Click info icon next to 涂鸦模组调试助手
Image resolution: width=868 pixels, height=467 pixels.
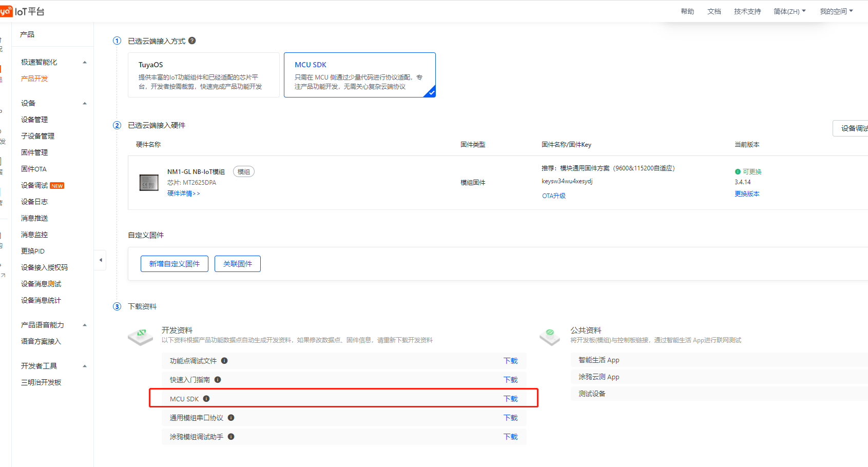tap(231, 437)
